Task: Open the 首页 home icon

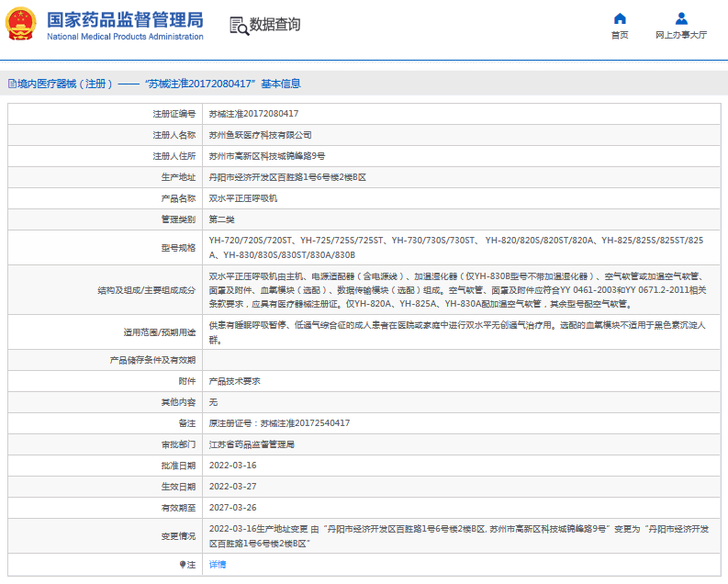Action: click(620, 18)
